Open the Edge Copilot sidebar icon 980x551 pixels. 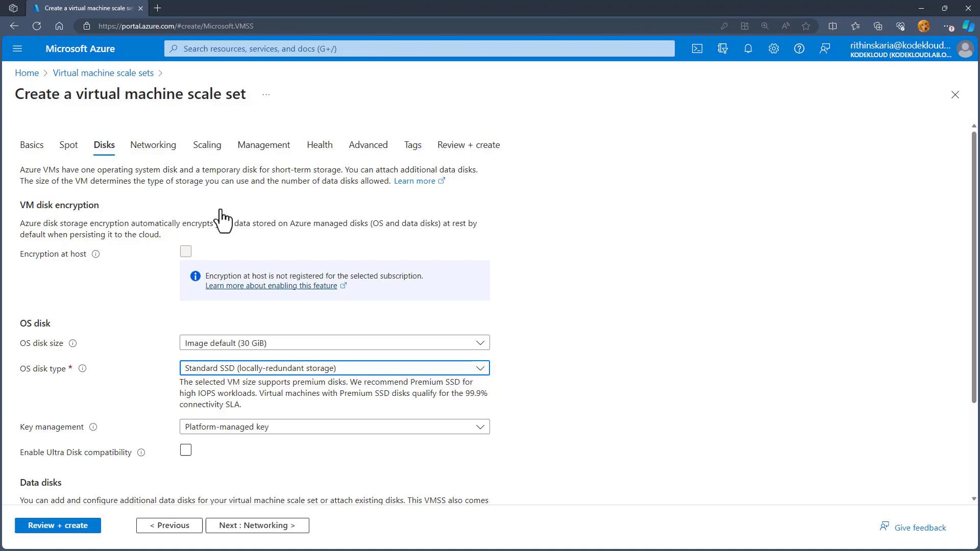tap(968, 26)
